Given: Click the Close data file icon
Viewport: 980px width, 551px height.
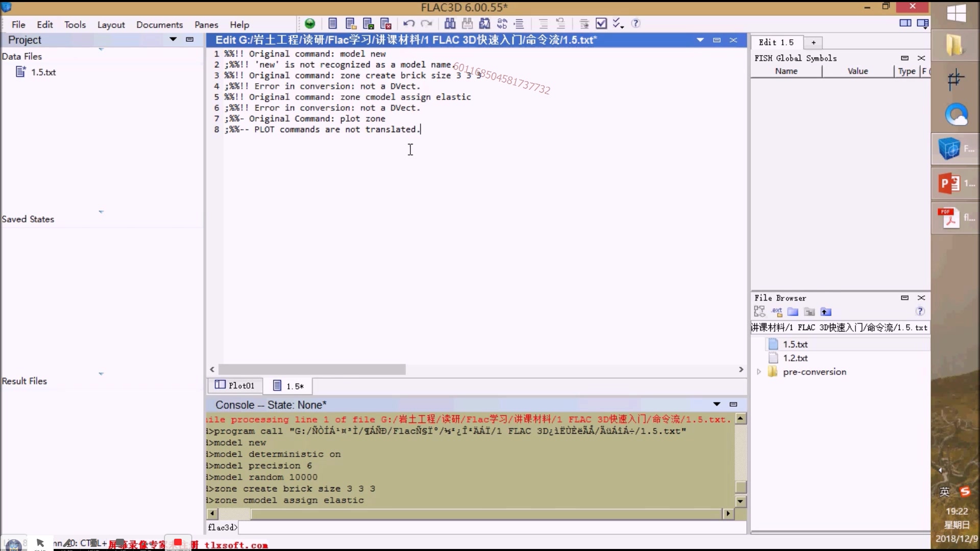Looking at the screenshot, I should click(386, 23).
